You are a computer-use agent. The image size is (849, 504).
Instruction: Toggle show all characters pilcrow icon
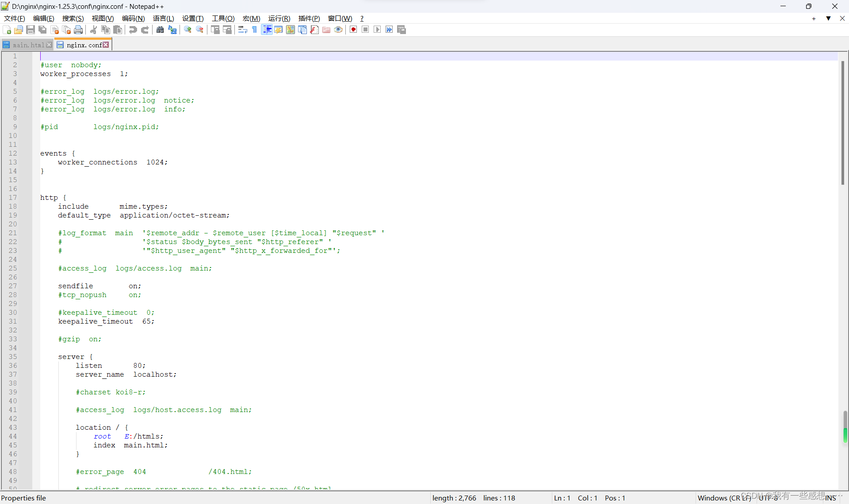tap(255, 30)
